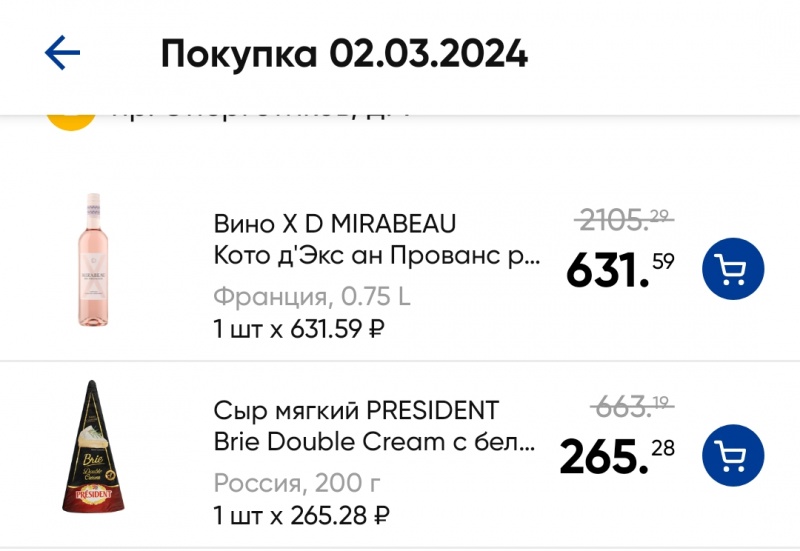
Task: Open the PRESIDENT Brie cheese image
Action: click(x=96, y=448)
